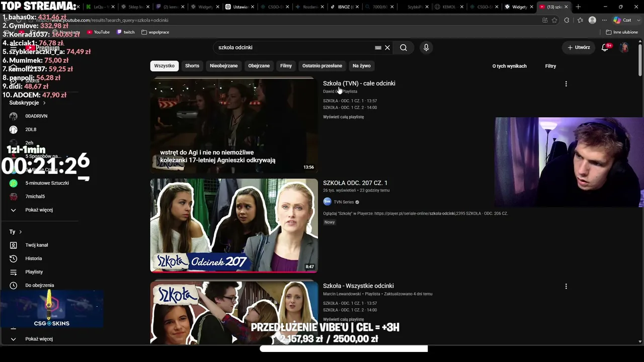The image size is (644, 362).
Task: Open the wspolprace bookmarks folder
Action: pos(155,32)
